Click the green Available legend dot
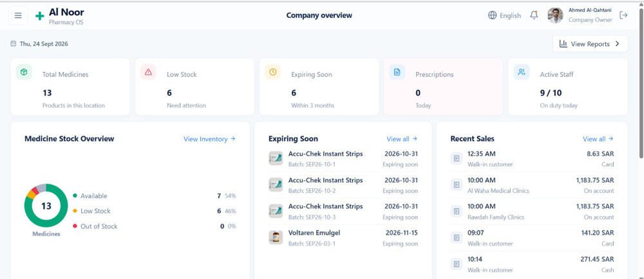The height and width of the screenshot is (279, 644). (75, 196)
